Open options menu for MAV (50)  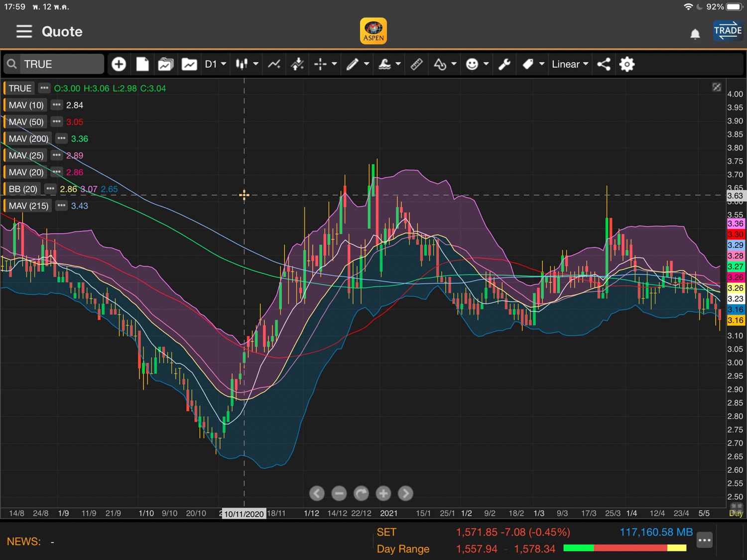point(57,122)
